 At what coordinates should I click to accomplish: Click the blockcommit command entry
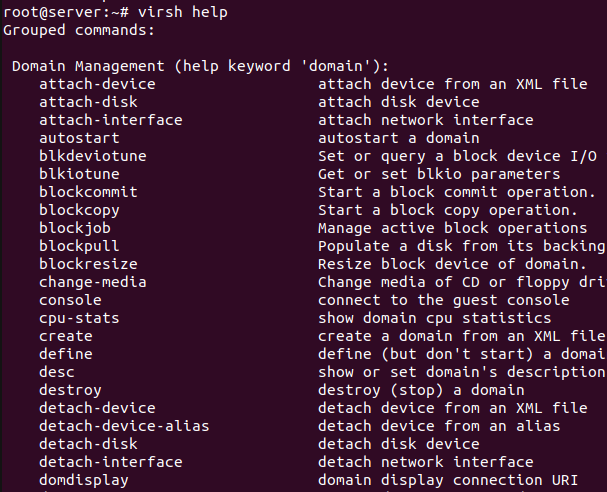88,192
